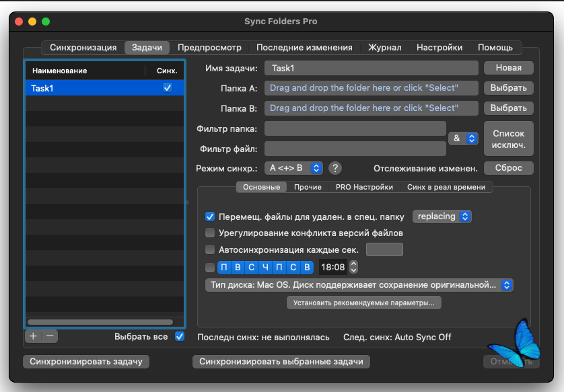564x392 pixels.
Task: Add a new task with plus button
Action: point(33,336)
